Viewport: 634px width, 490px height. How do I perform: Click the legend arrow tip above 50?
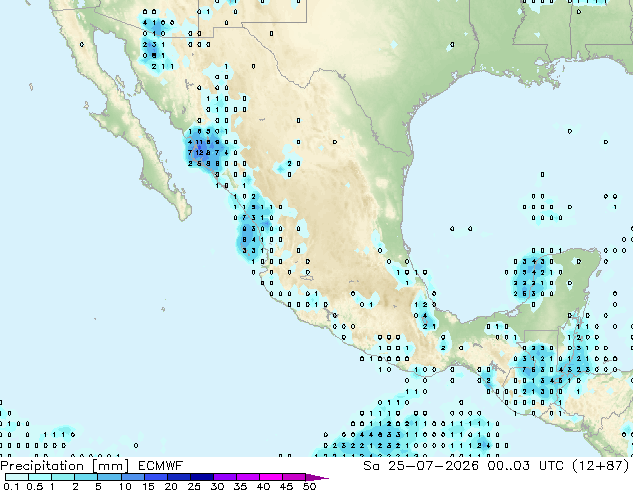[317, 477]
